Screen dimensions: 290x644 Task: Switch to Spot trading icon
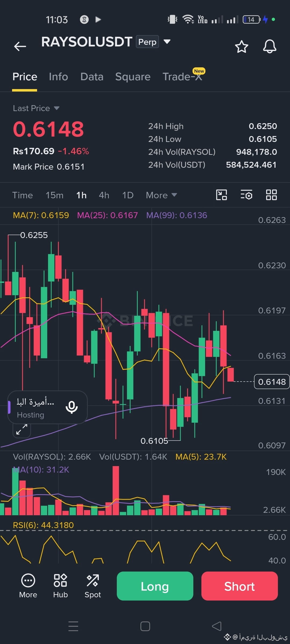pos(93,586)
